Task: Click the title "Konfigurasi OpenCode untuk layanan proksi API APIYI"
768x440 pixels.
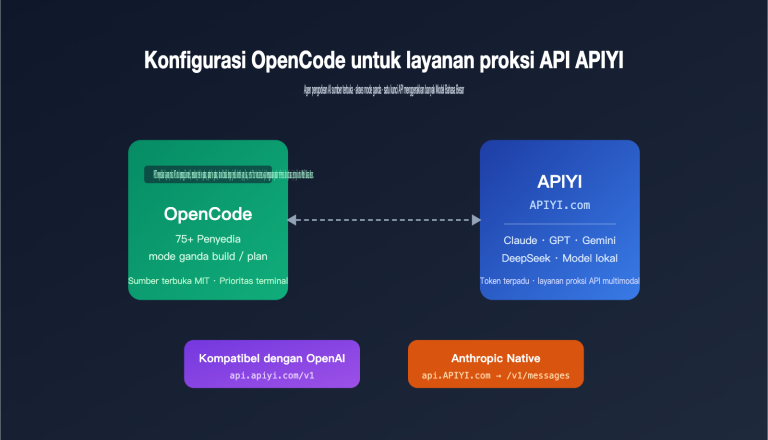Action: 384,61
